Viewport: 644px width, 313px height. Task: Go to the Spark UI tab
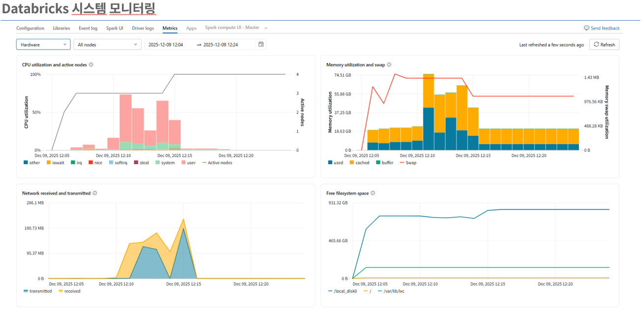[x=115, y=28]
